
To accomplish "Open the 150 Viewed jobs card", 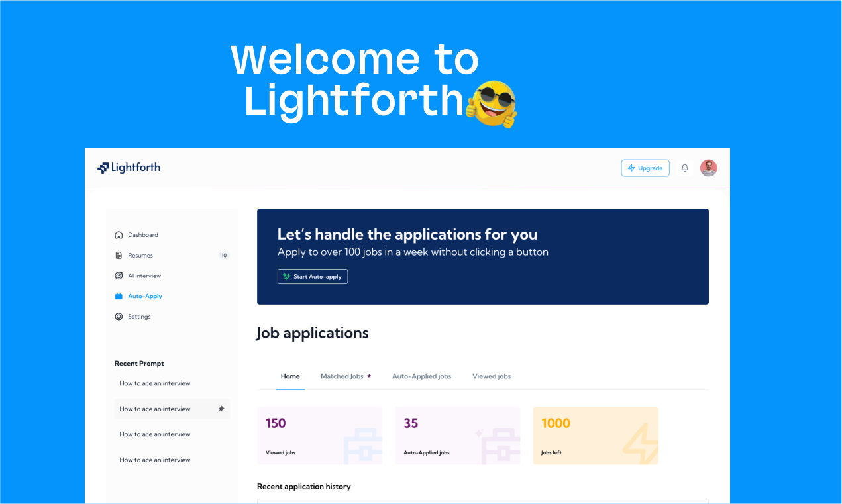I will point(319,436).
